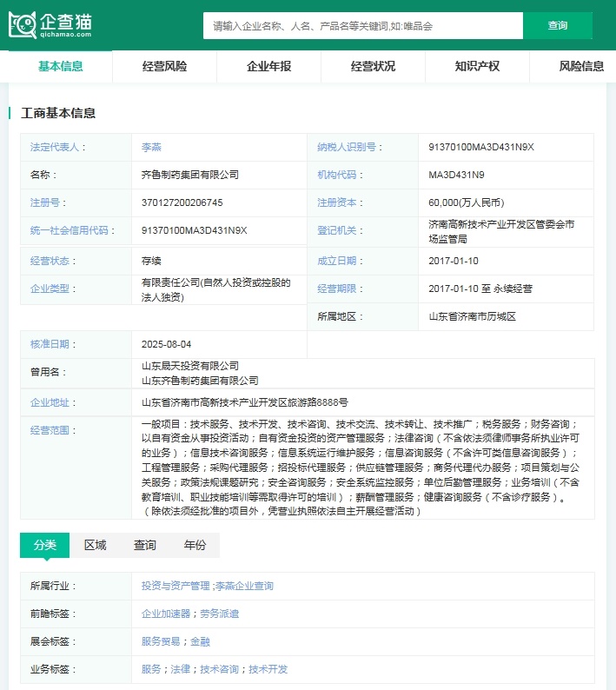The height and width of the screenshot is (690, 616).
Task: Click the 注册号 label link
Action: point(45,202)
